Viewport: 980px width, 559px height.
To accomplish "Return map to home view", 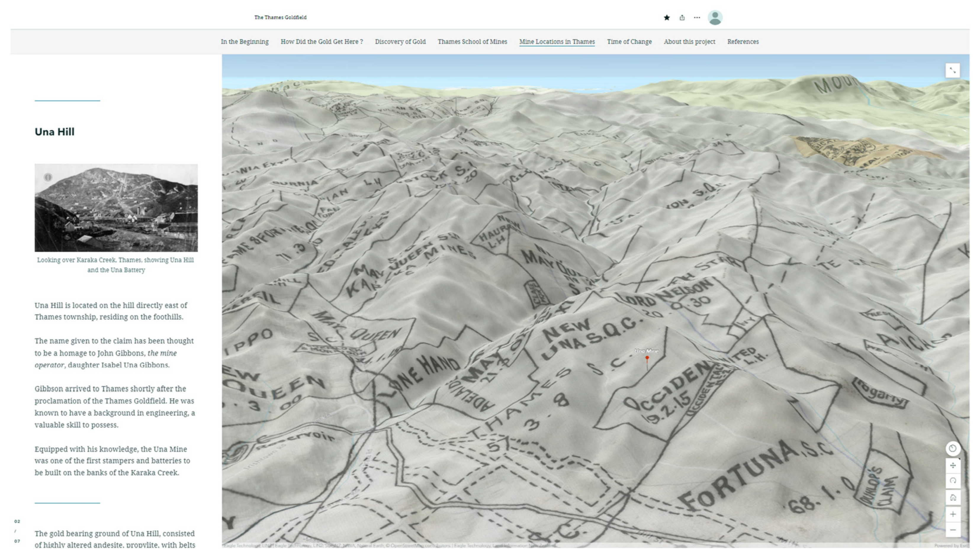I will (x=952, y=497).
